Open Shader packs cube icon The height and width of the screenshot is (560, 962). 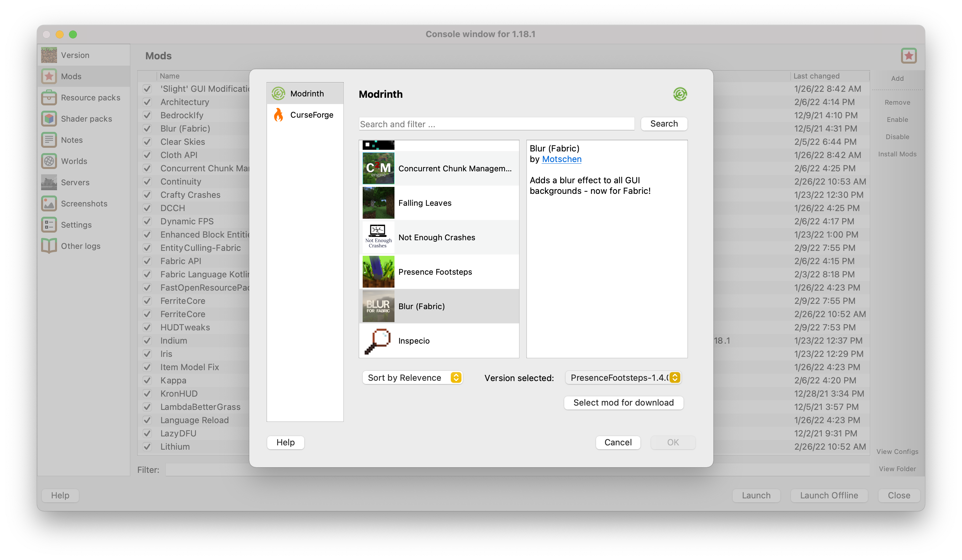point(49,119)
